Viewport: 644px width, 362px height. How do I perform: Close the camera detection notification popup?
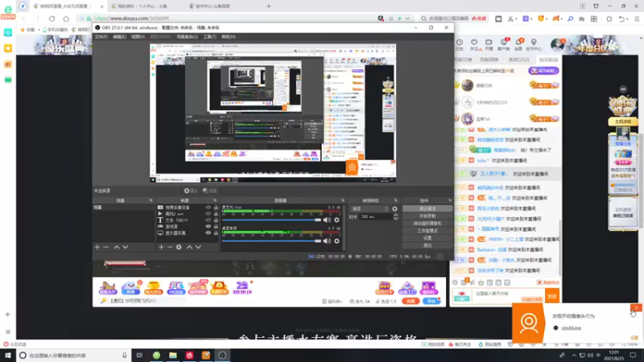tap(636, 307)
